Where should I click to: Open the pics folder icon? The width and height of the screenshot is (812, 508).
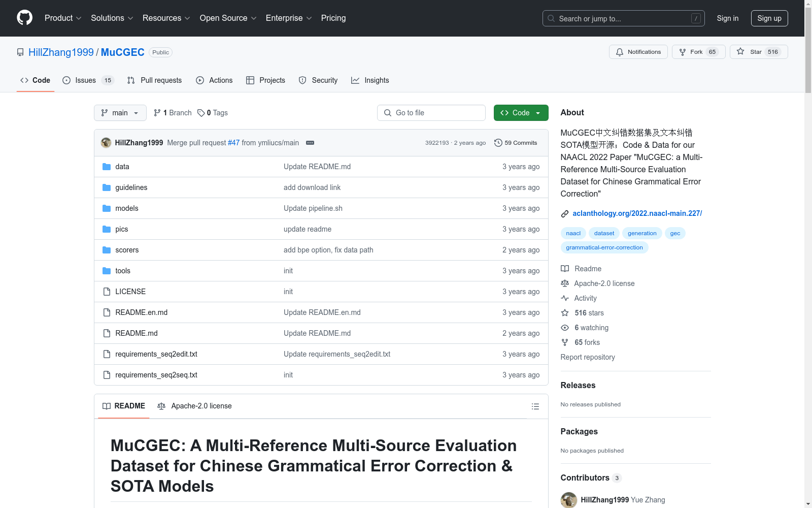[x=107, y=229]
